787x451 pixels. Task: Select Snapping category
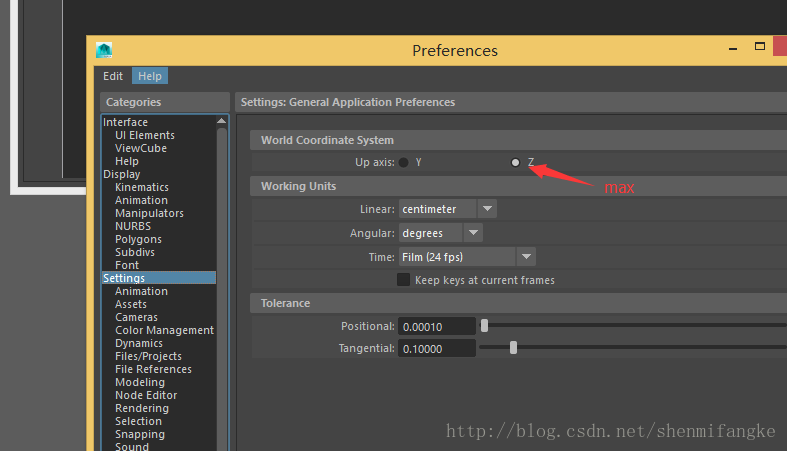coord(140,434)
